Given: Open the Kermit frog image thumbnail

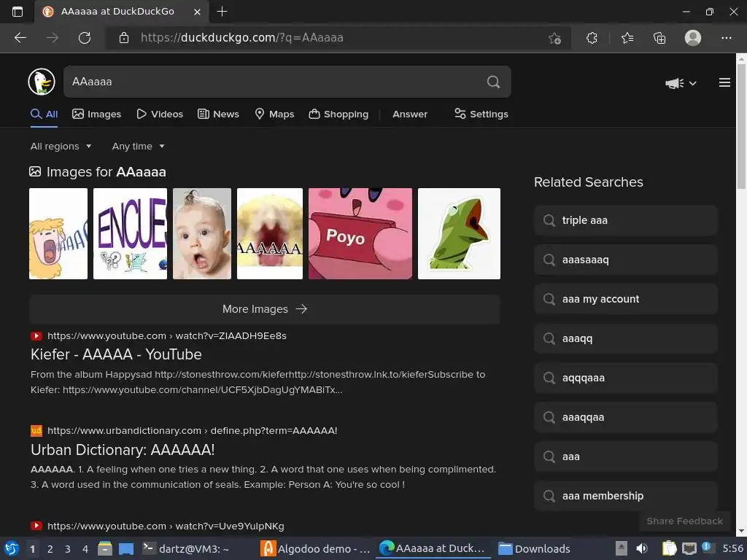Looking at the screenshot, I should (460, 233).
